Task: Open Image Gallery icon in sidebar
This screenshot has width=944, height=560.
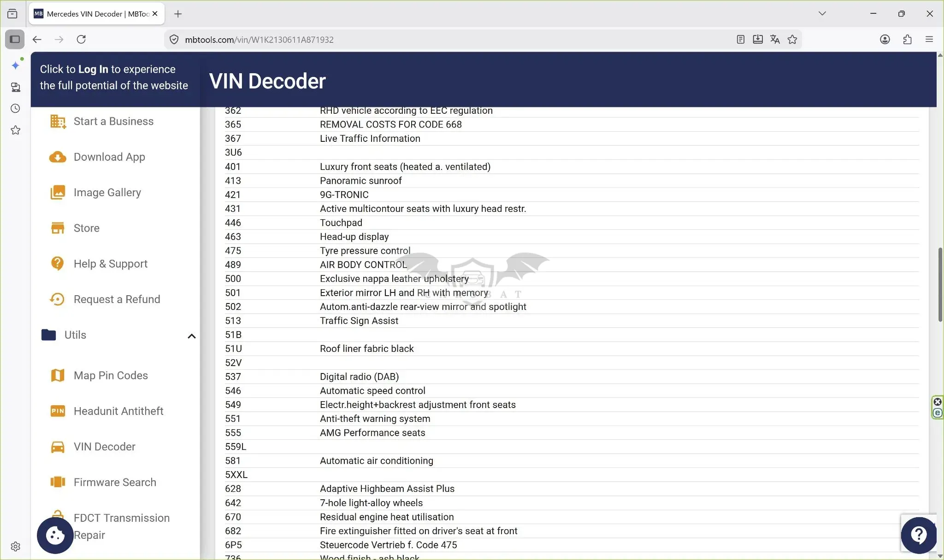Action: pyautogui.click(x=58, y=192)
